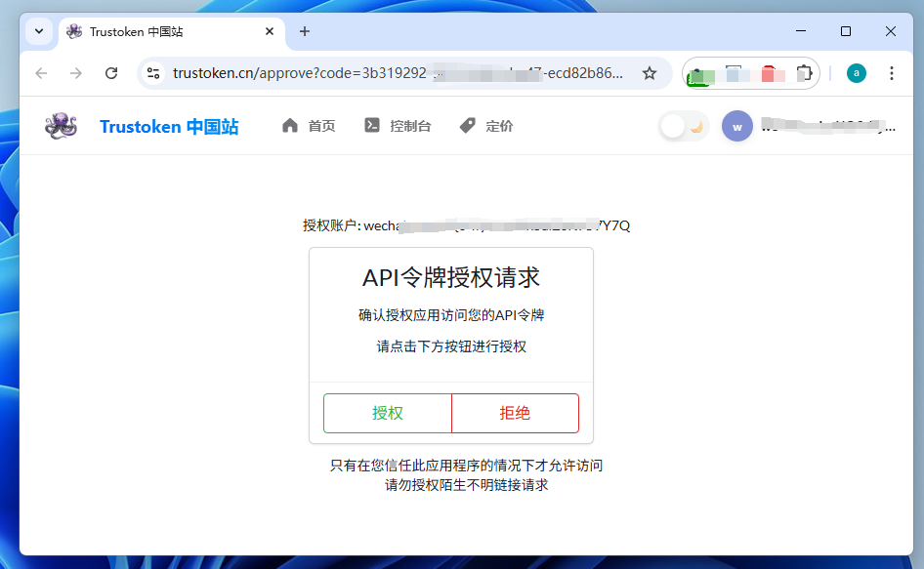The image size is (924, 569).
Task: Open the user avatar 'w' menu
Action: 737,126
